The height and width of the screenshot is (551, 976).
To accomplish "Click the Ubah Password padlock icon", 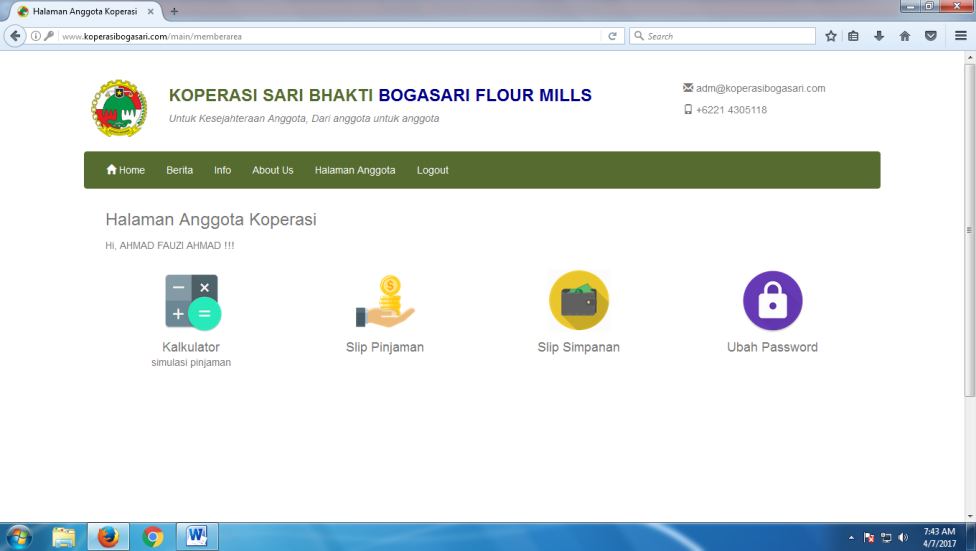I will click(772, 301).
